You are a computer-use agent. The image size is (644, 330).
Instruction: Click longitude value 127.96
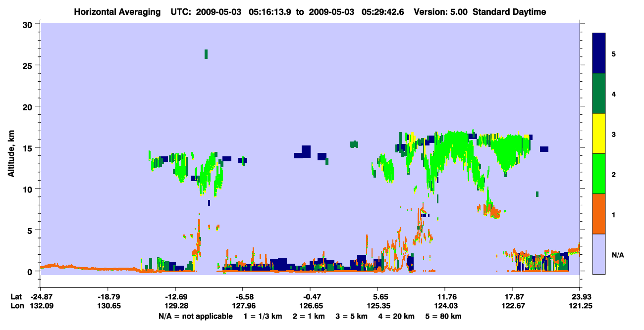tap(243, 306)
